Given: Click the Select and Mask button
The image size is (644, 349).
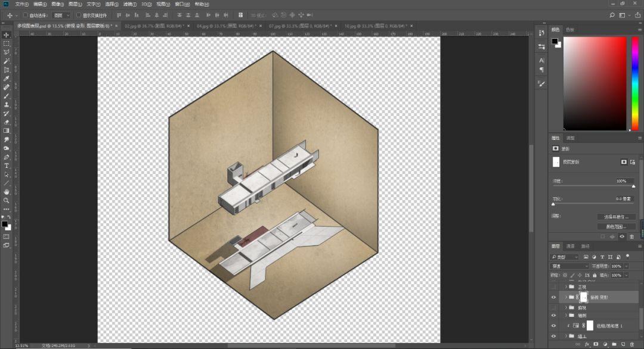Looking at the screenshot, I should [616, 217].
